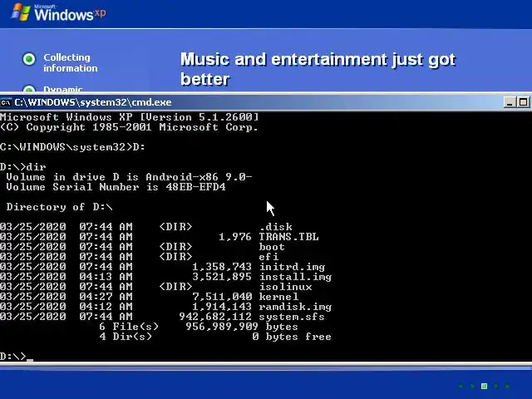Click the Dynamic setup step indicator
Viewport: 532px width, 399px height.
[29, 89]
